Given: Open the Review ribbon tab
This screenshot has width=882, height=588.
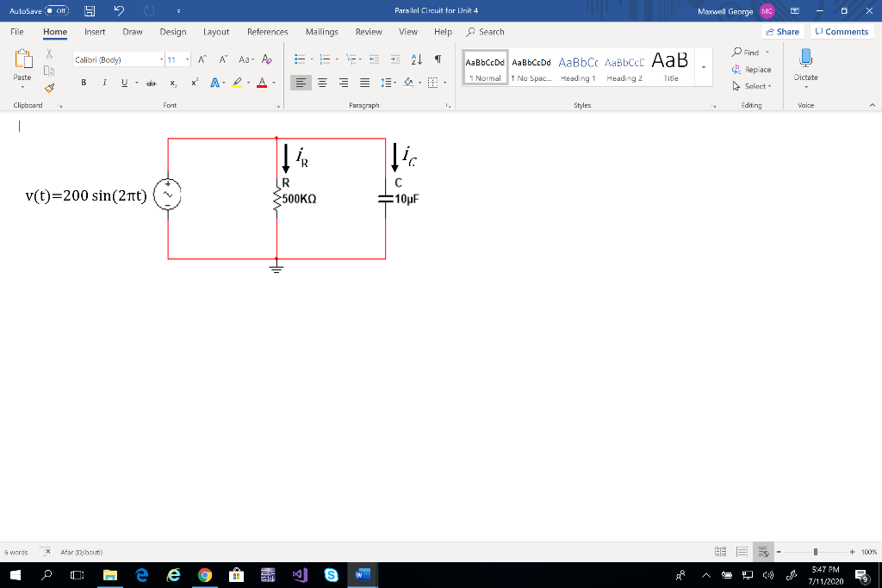Looking at the screenshot, I should pos(369,32).
